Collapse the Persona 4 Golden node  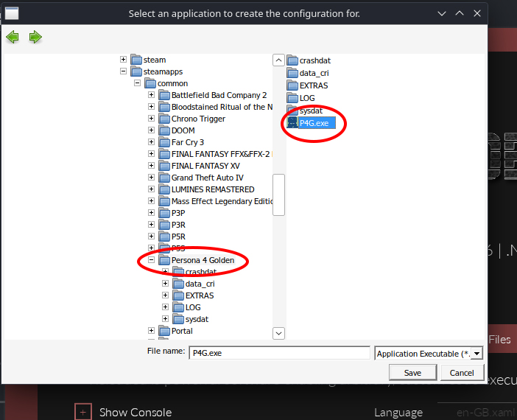tap(151, 260)
